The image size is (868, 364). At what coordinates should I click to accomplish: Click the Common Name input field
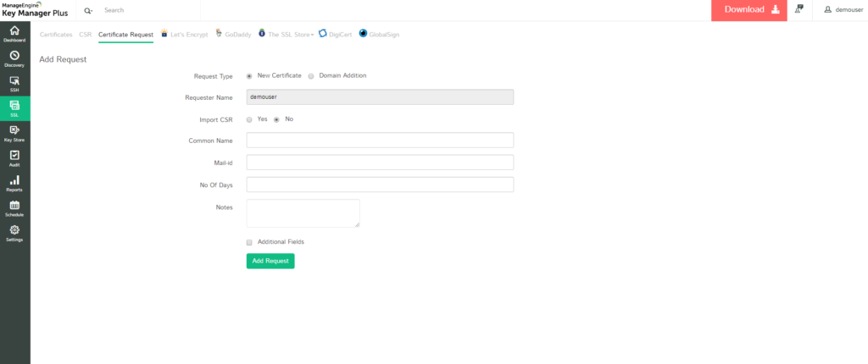(380, 141)
